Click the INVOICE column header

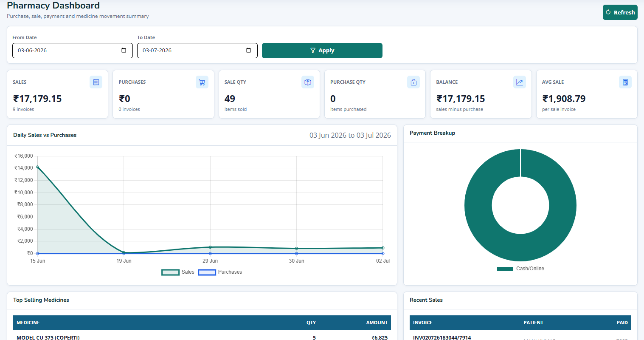pyautogui.click(x=423, y=323)
